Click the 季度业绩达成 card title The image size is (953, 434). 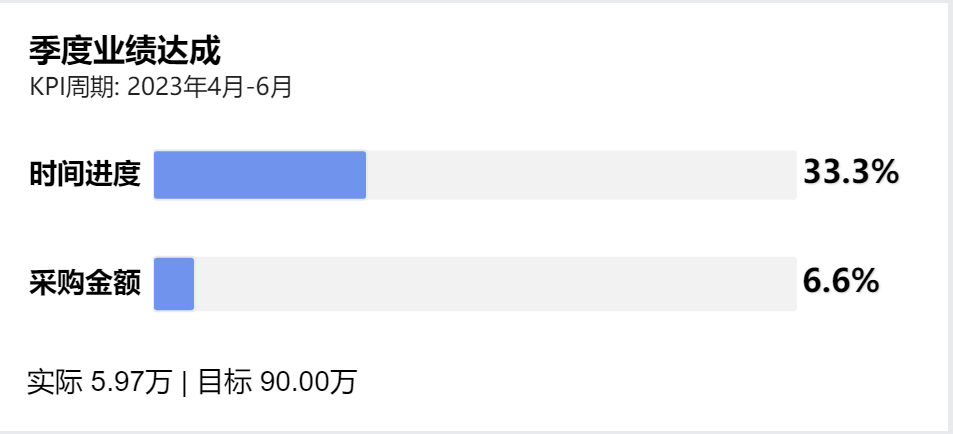click(125, 51)
